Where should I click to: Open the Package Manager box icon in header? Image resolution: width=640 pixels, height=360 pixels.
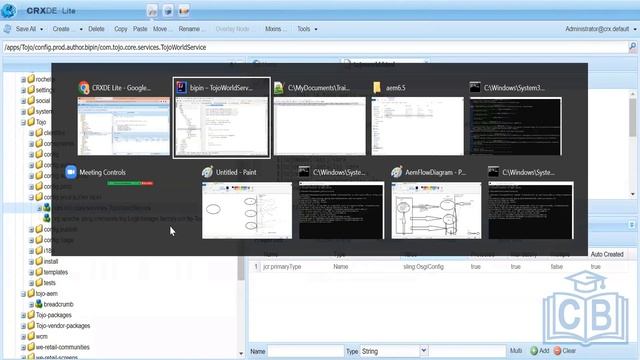point(168,11)
